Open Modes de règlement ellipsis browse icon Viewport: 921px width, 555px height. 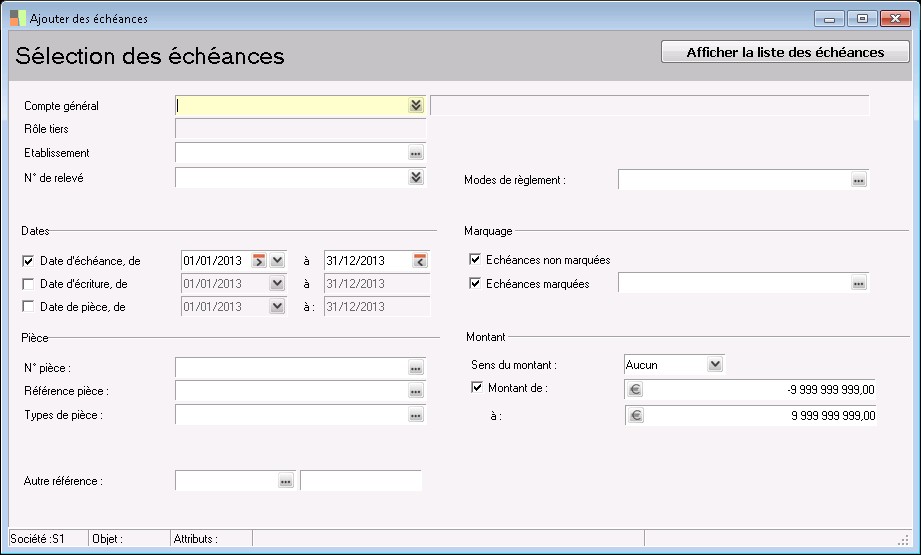point(859,180)
